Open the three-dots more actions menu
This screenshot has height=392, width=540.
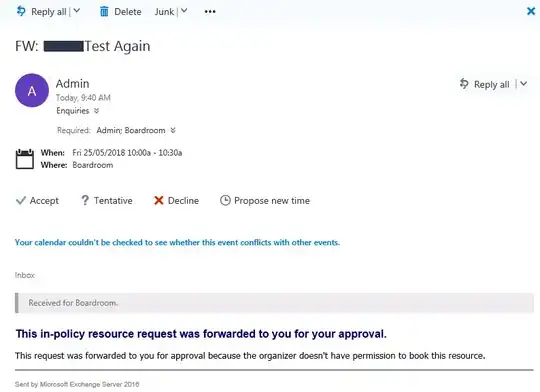pos(210,12)
